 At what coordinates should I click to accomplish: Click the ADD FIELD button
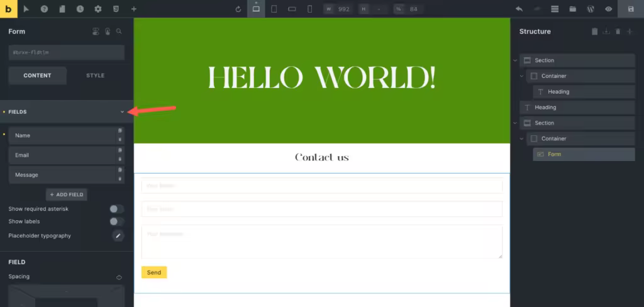67,195
